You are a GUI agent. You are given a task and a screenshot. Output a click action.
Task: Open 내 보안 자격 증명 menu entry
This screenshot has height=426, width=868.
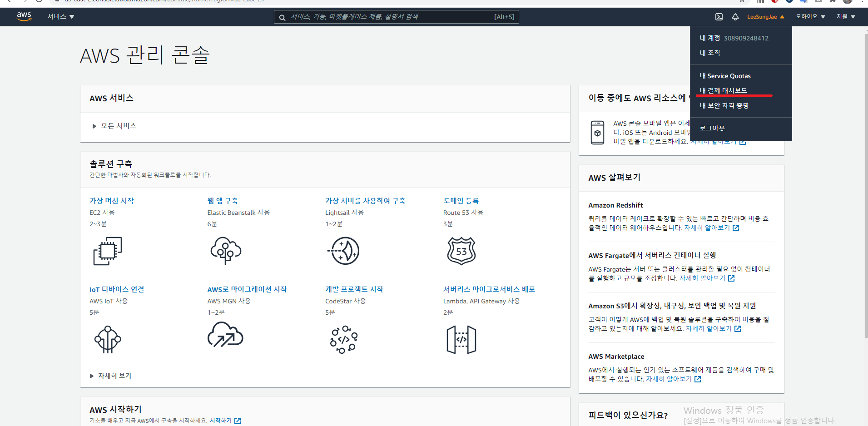tap(724, 105)
